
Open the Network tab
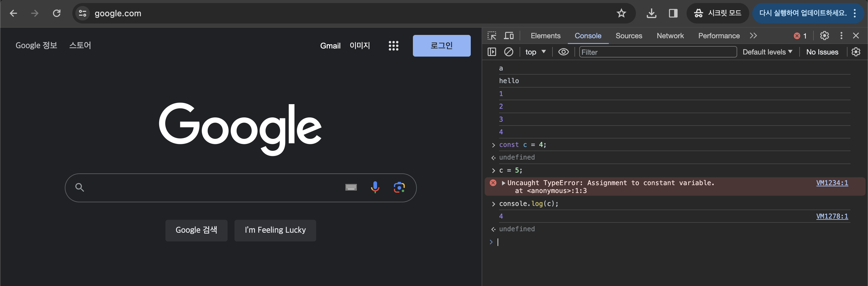click(670, 36)
